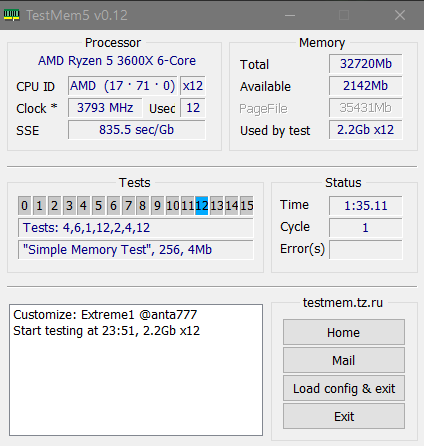Click the Used threads 12 field
This screenshot has width=424, height=446.
click(x=193, y=108)
